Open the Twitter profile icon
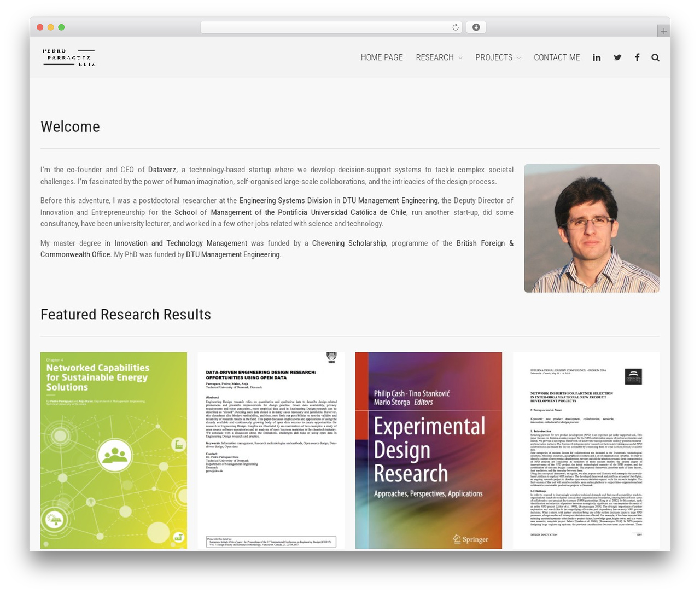Image resolution: width=700 pixels, height=593 pixels. [617, 57]
